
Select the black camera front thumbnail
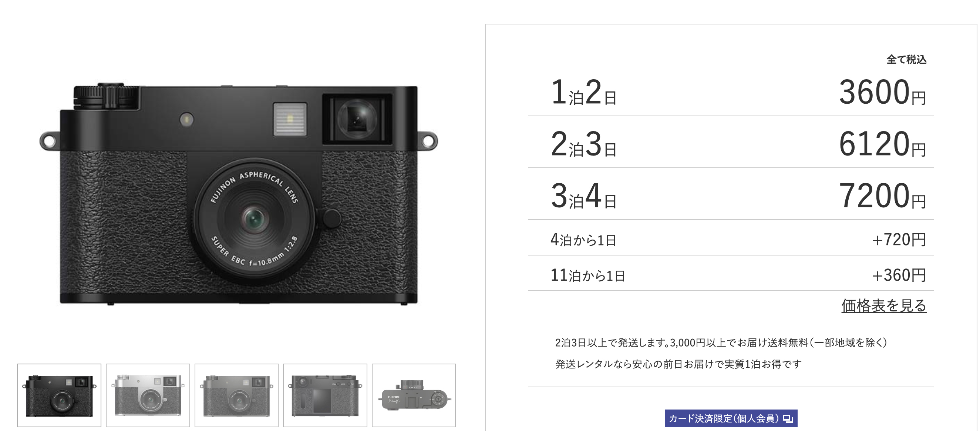[x=59, y=395]
